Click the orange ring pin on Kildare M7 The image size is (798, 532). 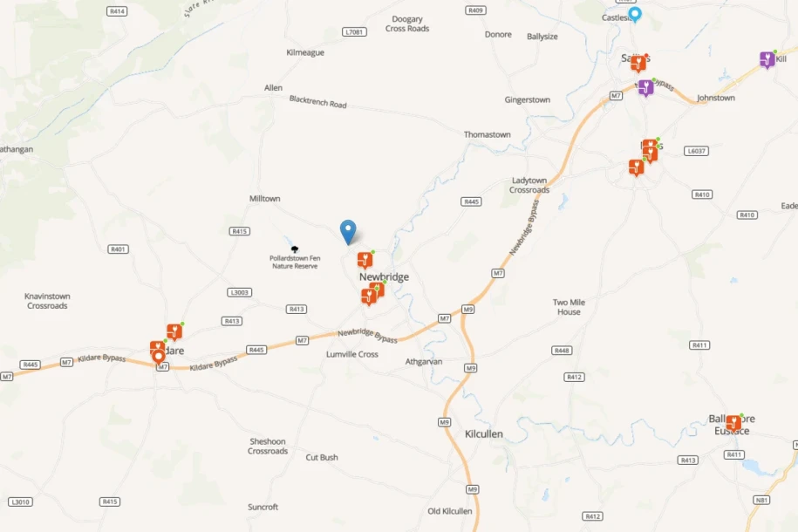coord(159,358)
